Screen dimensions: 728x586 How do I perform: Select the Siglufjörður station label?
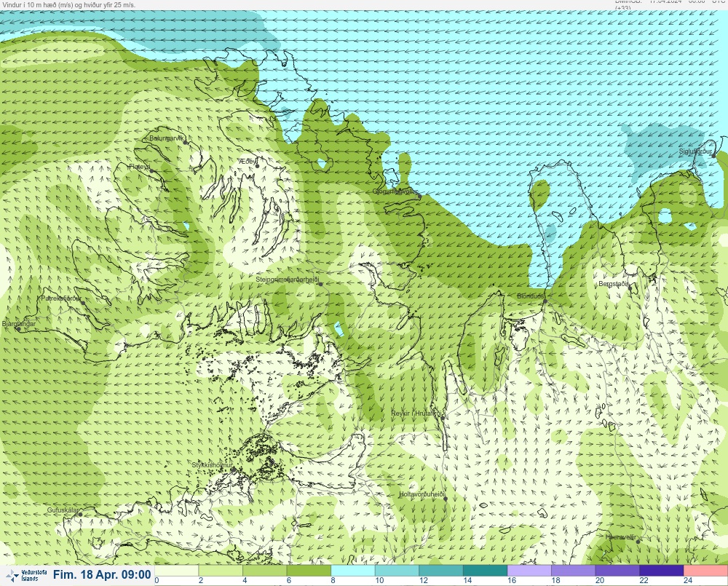(x=695, y=151)
